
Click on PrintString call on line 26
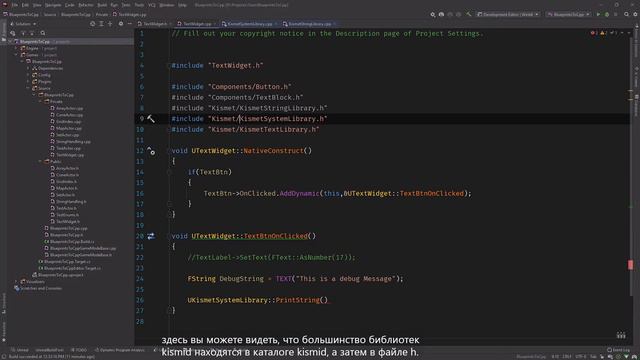(x=298, y=300)
